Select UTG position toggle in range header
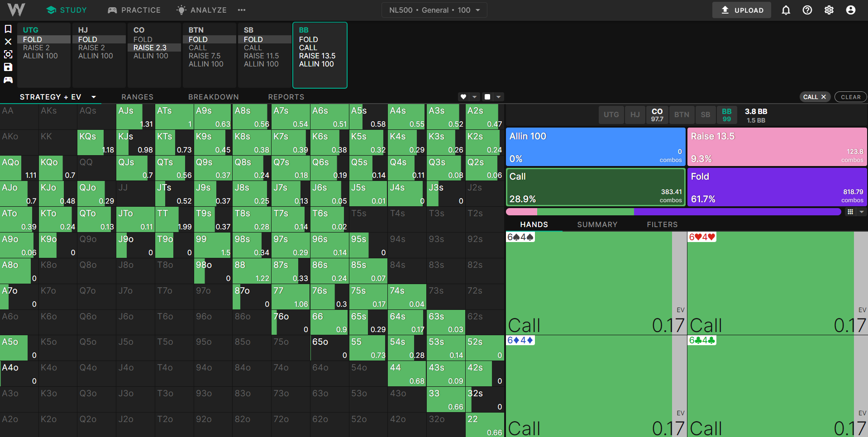The width and height of the screenshot is (868, 437). click(x=611, y=115)
